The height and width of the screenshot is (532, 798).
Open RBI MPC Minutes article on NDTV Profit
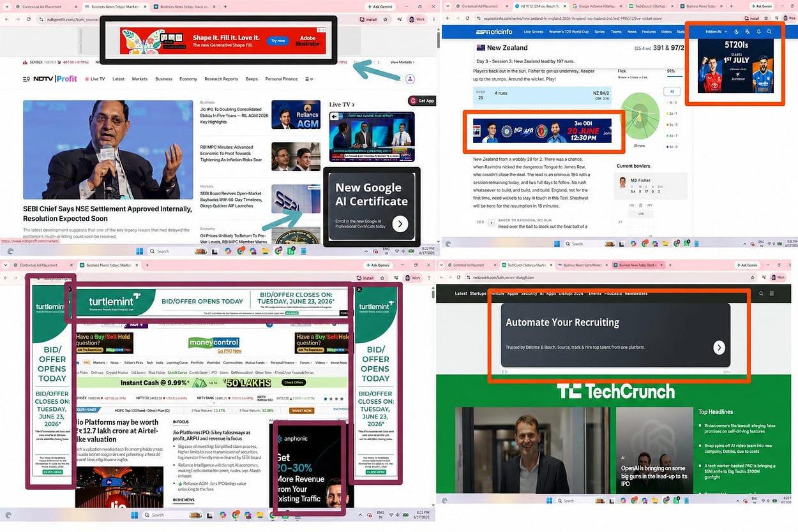click(x=232, y=153)
